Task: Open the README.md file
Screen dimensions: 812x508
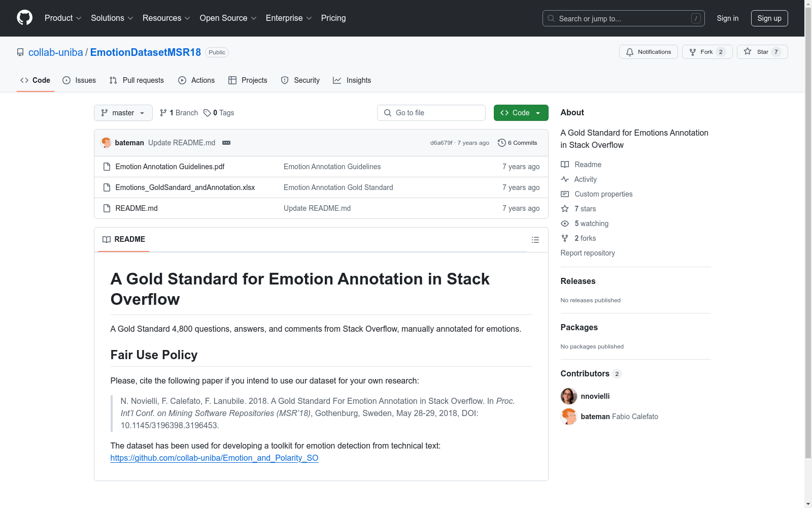Action: point(137,208)
